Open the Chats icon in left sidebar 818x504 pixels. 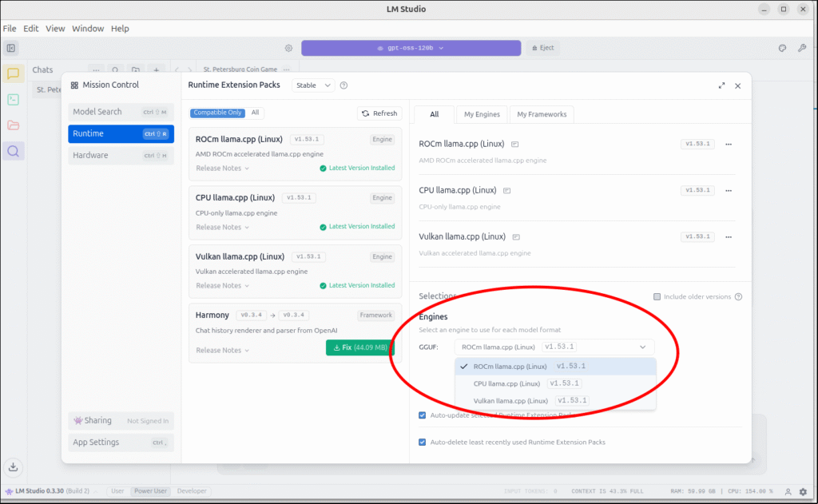[13, 73]
